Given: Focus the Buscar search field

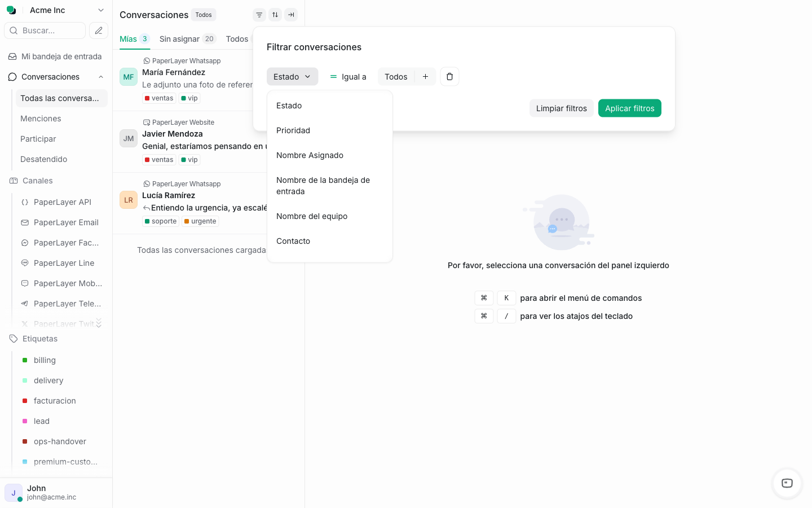Looking at the screenshot, I should click(x=45, y=30).
